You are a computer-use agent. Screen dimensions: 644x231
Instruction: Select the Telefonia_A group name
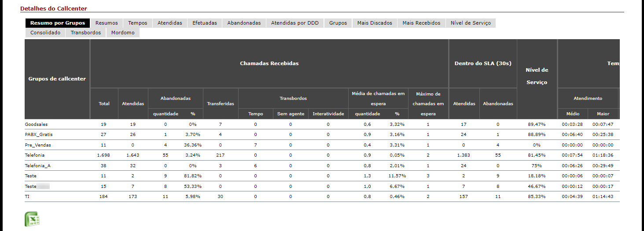(x=38, y=165)
